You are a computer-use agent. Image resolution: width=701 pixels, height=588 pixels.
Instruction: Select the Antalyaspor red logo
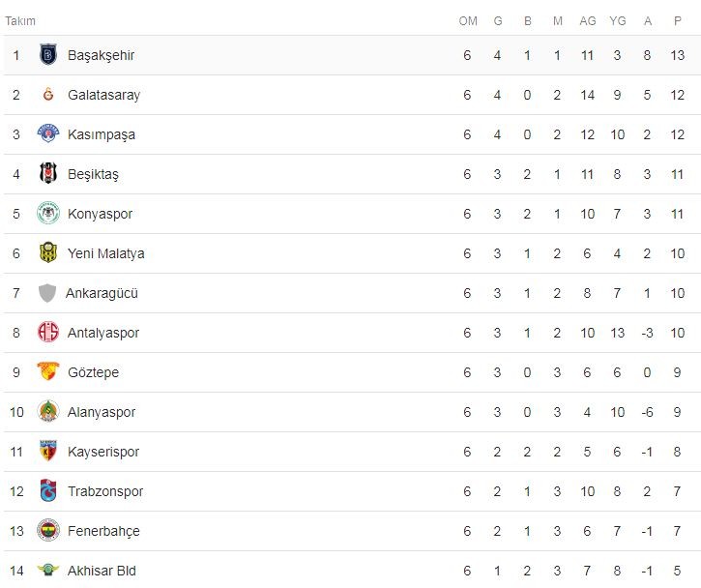click(x=47, y=333)
